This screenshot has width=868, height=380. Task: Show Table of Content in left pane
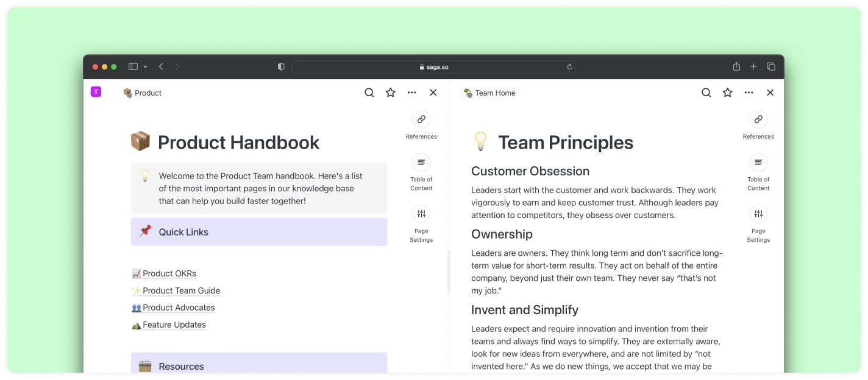tap(421, 163)
